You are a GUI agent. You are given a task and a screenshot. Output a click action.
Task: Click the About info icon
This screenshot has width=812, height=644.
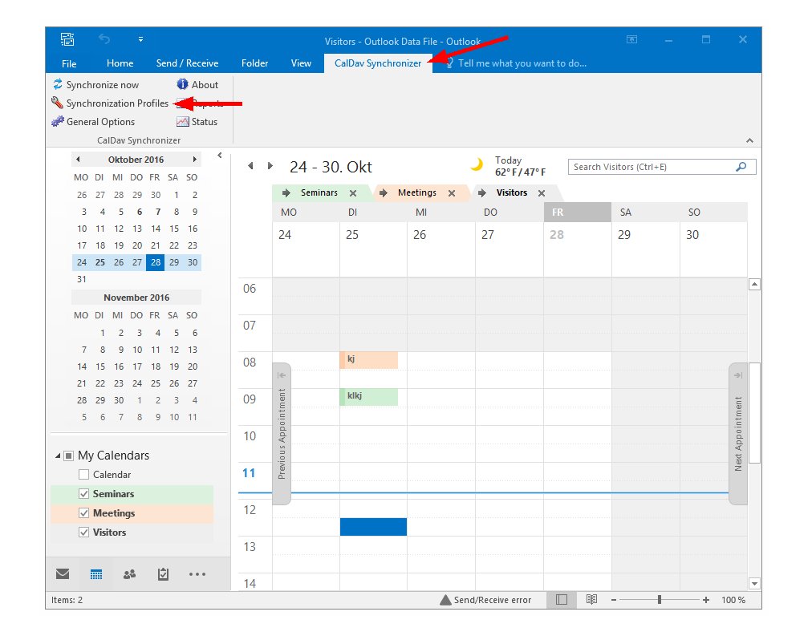point(182,85)
